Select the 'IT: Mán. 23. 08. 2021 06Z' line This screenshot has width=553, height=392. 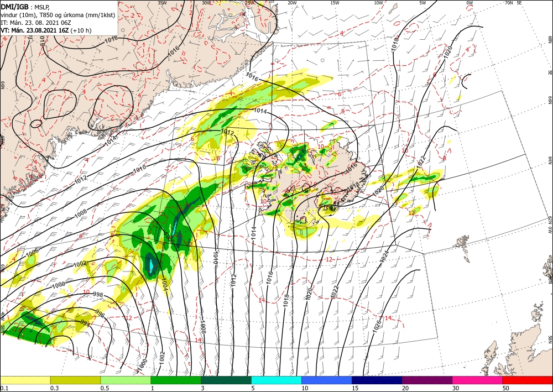pos(36,23)
